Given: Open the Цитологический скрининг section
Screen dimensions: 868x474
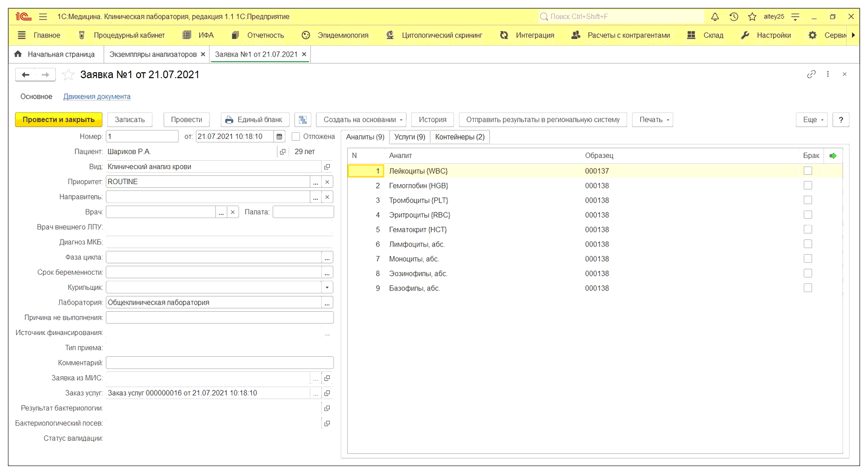Looking at the screenshot, I should pos(434,35).
